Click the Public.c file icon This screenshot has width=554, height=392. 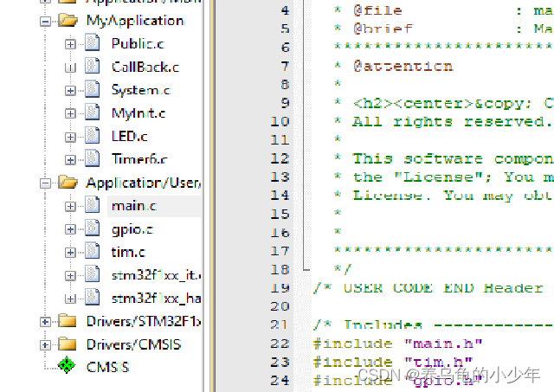93,43
